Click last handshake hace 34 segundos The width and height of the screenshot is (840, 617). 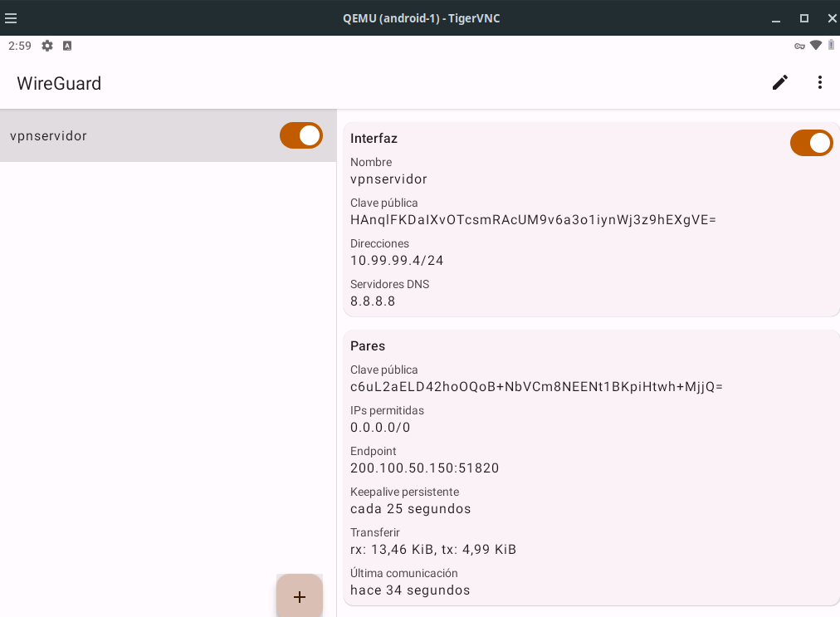click(x=410, y=590)
